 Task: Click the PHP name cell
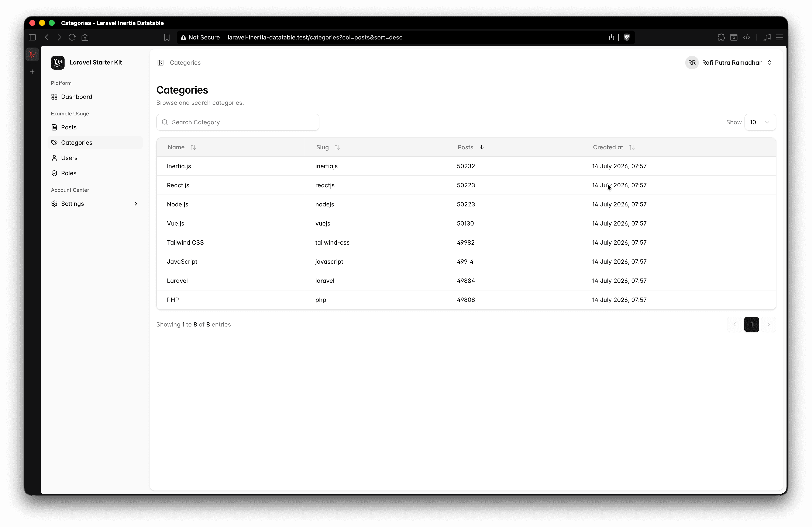coord(173,300)
